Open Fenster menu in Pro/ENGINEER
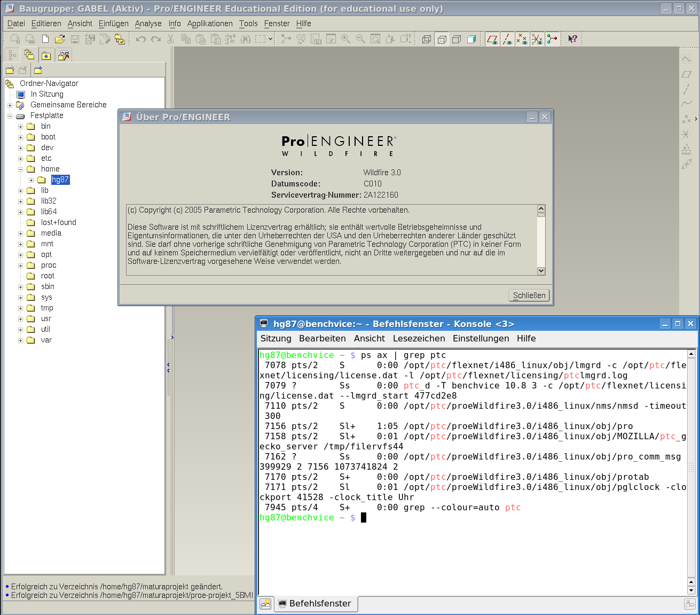The image size is (700, 615). pos(277,24)
